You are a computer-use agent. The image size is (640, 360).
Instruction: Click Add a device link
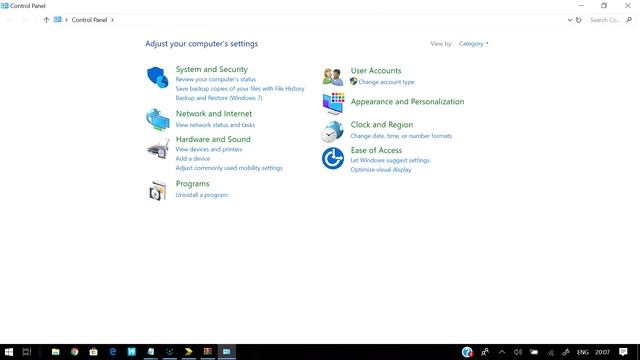click(193, 158)
